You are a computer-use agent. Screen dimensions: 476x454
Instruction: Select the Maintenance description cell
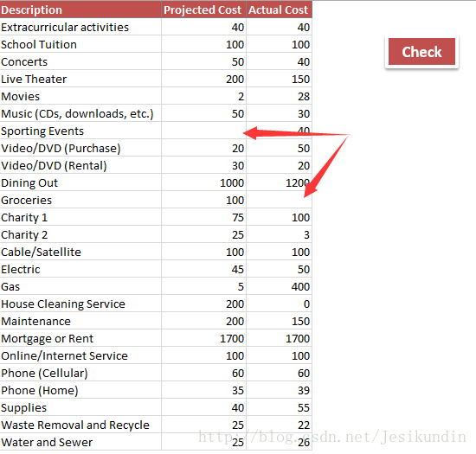tap(80, 321)
